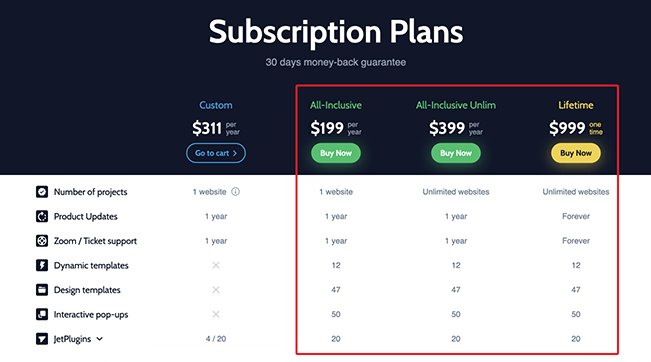This screenshot has height=362, width=651.
Task: Click Buy Now under All-Inclusive $199
Action: pyautogui.click(x=336, y=153)
